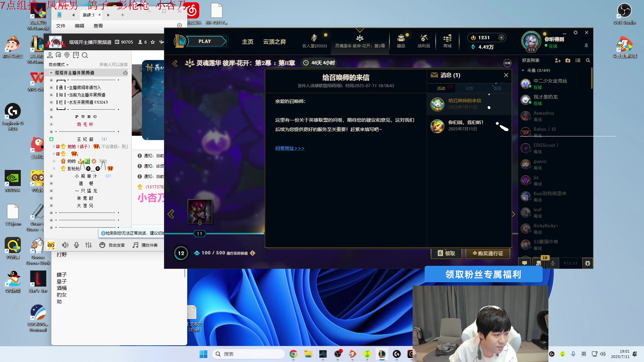Viewport: 644px width, 362px height.
Task: Open the YY 自由模式 dropdown
Action: tap(59, 64)
